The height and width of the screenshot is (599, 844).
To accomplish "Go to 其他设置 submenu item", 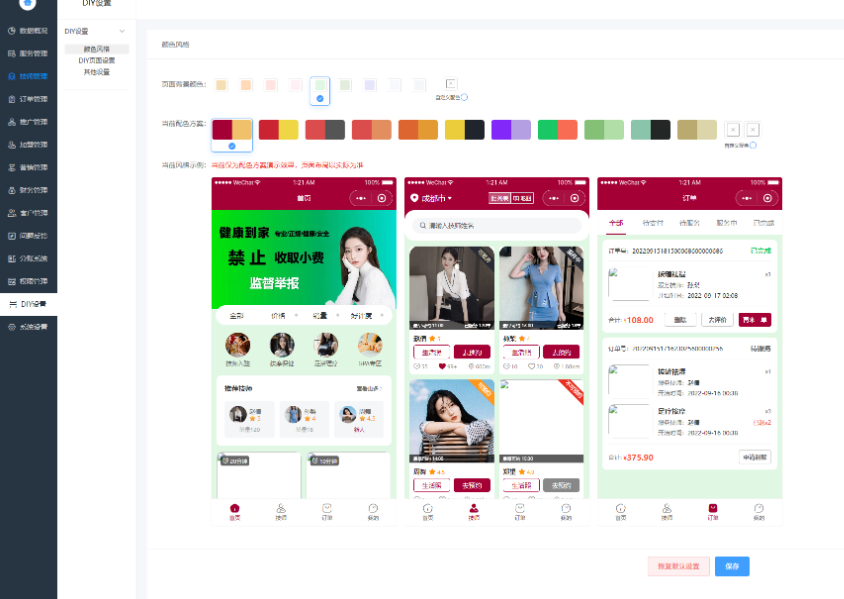I will (x=97, y=72).
